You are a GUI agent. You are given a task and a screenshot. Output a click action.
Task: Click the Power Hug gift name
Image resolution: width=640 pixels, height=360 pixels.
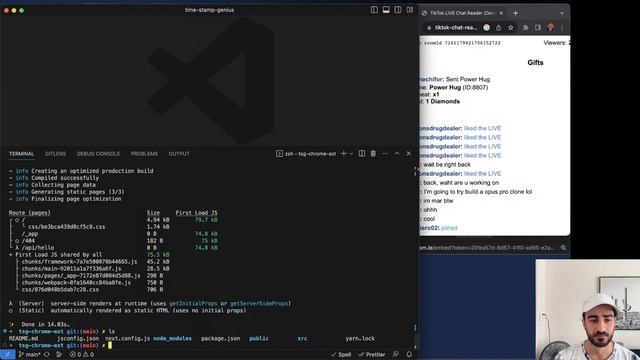point(445,87)
